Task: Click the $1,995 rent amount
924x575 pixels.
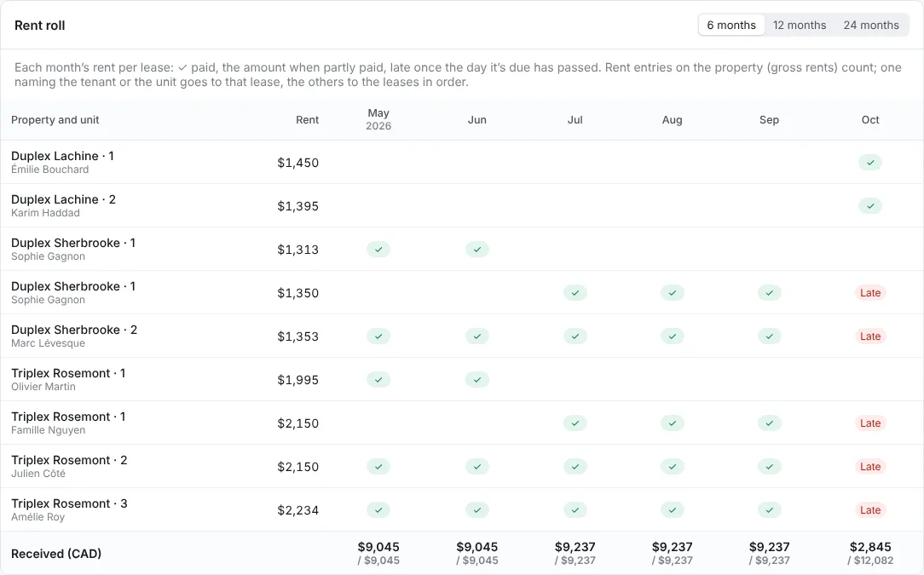Action: pyautogui.click(x=298, y=380)
